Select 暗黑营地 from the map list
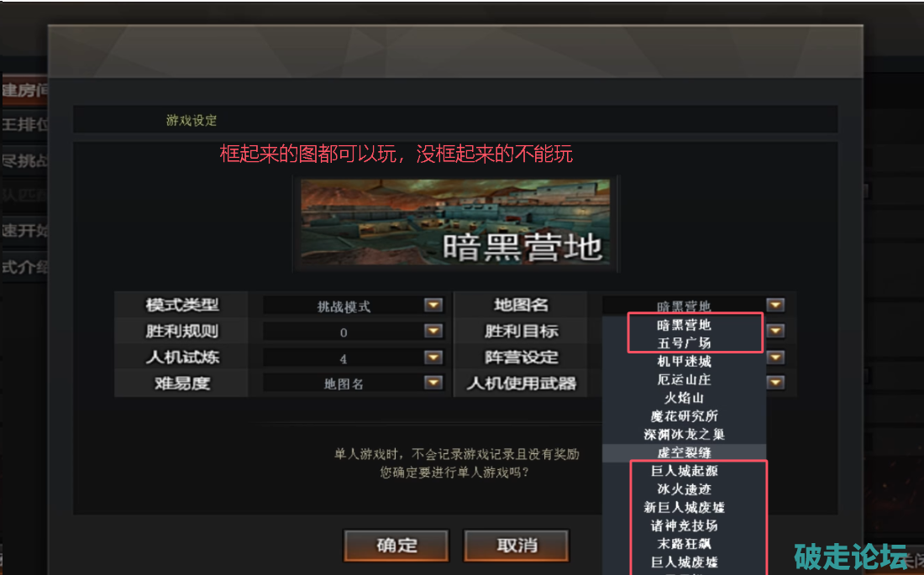Screen dimensions: 924x575 point(684,325)
